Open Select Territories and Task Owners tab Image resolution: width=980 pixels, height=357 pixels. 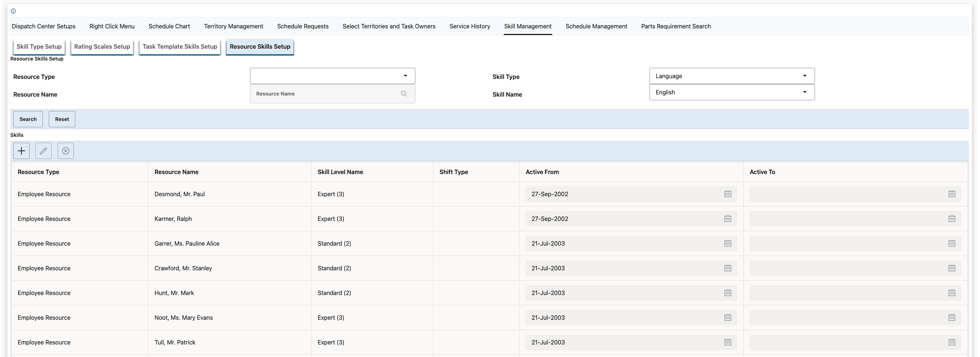point(389,26)
